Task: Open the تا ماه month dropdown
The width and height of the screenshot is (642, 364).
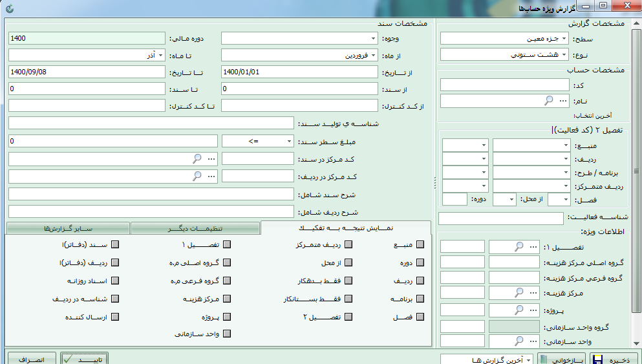Action: coord(161,55)
